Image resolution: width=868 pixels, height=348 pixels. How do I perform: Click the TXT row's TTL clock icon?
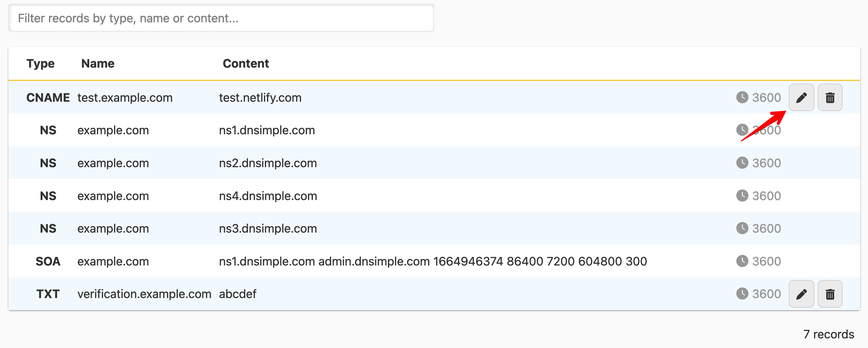point(742,294)
